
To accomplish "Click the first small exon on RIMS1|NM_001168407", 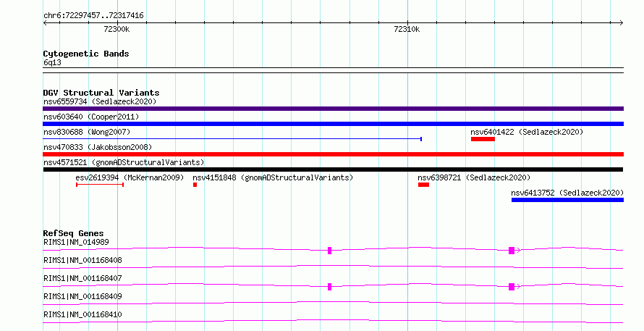I will pyautogui.click(x=330, y=287).
